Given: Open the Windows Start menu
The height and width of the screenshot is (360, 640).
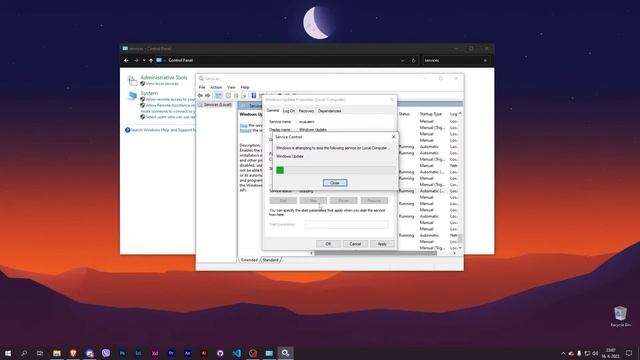Looking at the screenshot, I should click(x=8, y=353).
